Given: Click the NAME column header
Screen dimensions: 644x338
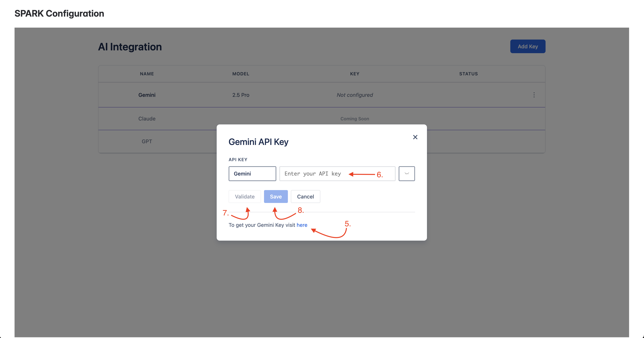Looking at the screenshot, I should (147, 73).
